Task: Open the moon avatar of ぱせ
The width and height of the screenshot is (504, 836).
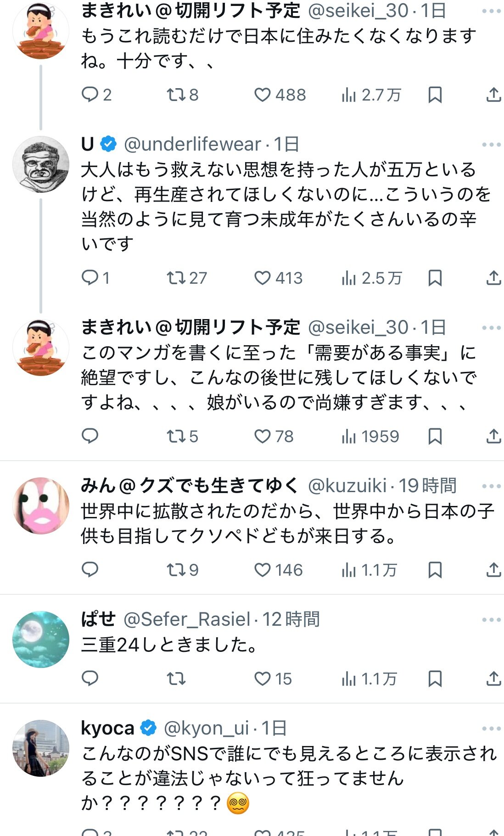Action: pos(41,639)
